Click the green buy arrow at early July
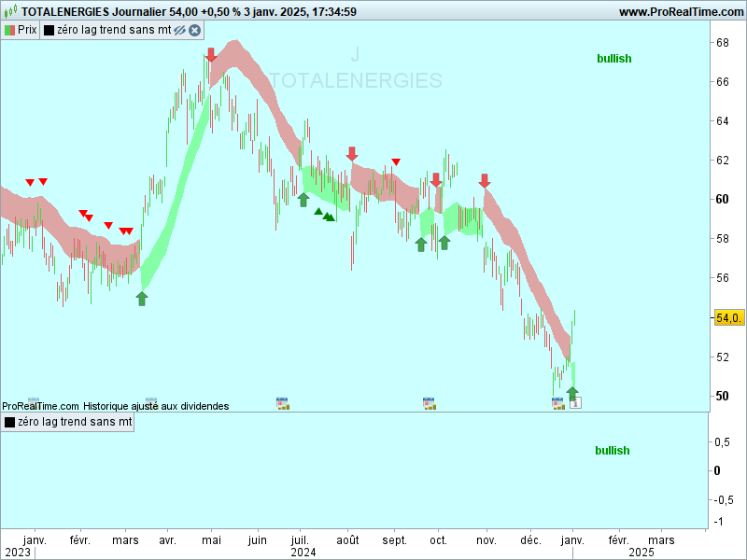Viewport: 747px width, 560px height. coord(303,200)
